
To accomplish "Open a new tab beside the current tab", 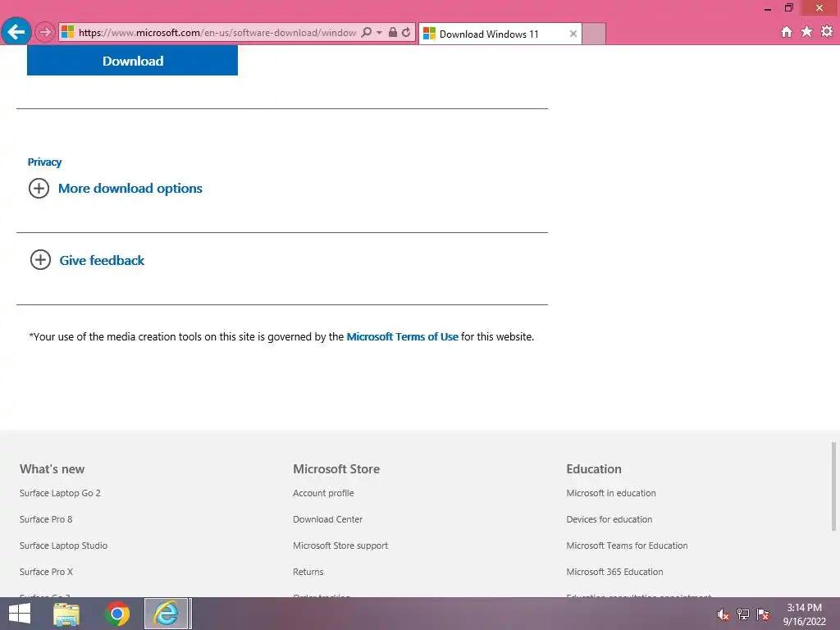I will click(x=594, y=34).
